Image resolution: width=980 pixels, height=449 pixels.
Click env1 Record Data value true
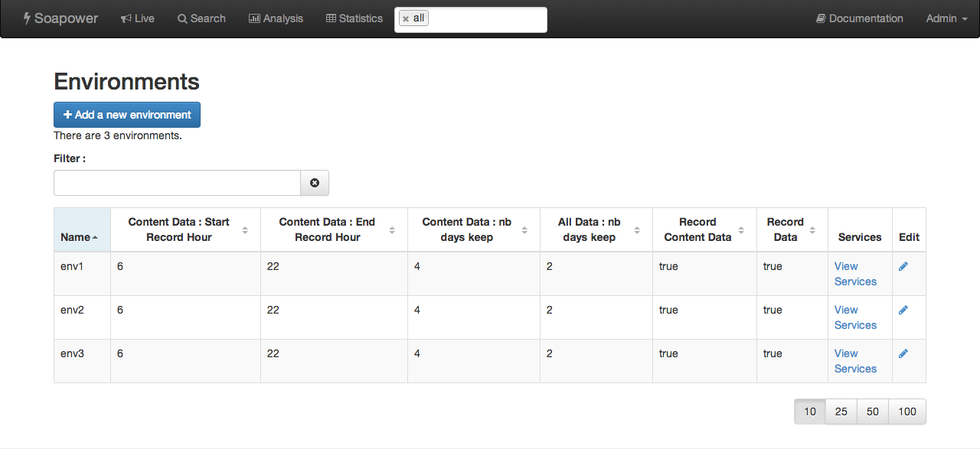(773, 266)
